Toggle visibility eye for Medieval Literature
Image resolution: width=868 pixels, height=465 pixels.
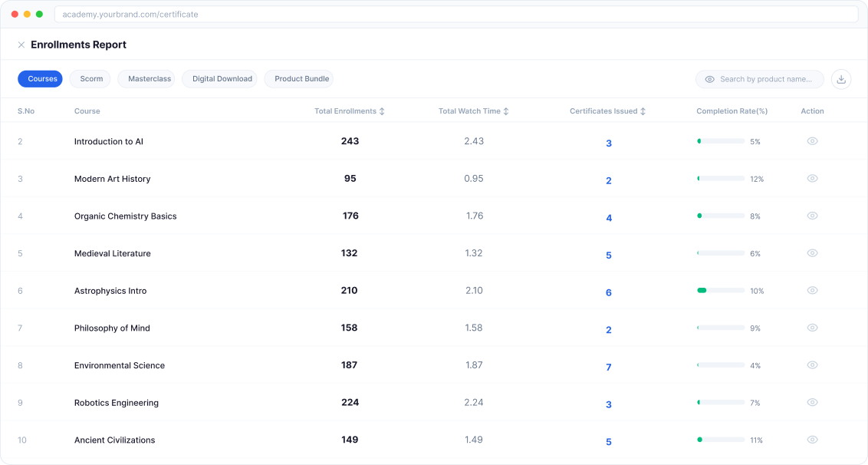click(x=812, y=253)
